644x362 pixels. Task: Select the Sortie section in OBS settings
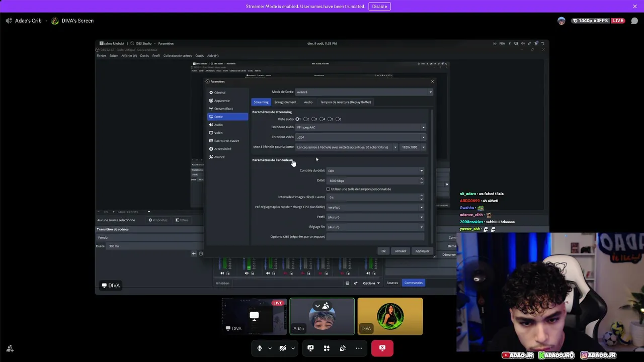tap(228, 117)
